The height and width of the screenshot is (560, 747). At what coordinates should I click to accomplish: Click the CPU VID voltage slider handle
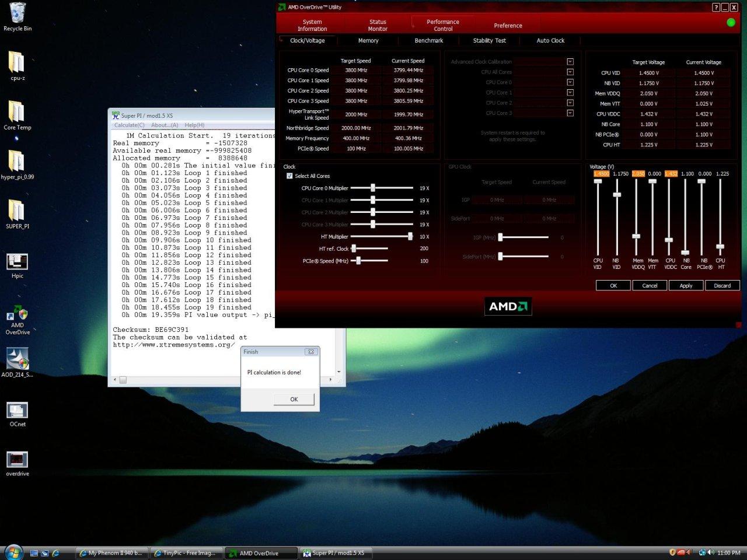coord(598,181)
